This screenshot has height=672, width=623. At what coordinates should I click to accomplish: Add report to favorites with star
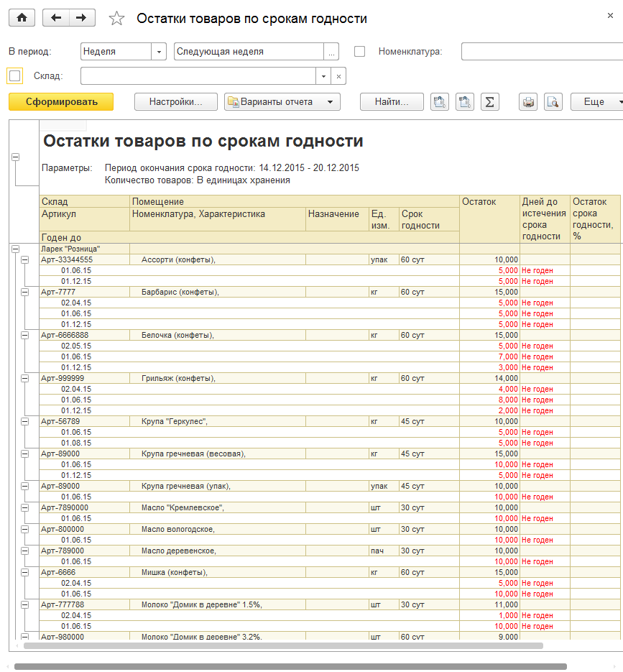pyautogui.click(x=116, y=19)
